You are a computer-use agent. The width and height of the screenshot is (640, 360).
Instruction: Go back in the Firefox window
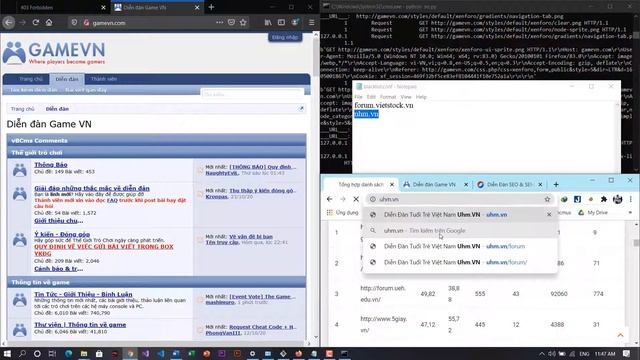tap(9, 22)
